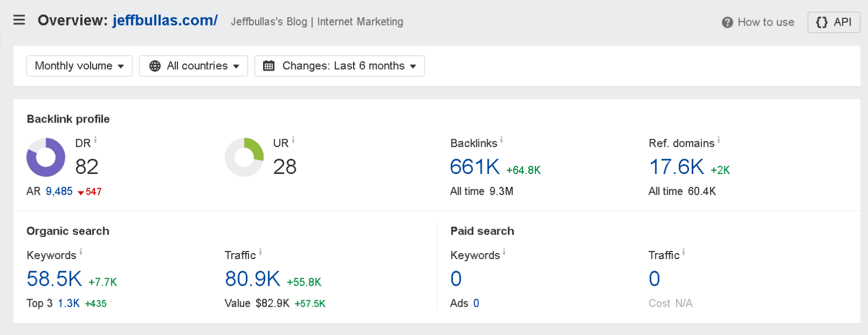Click All time 9.3M backlinks text

(x=482, y=191)
